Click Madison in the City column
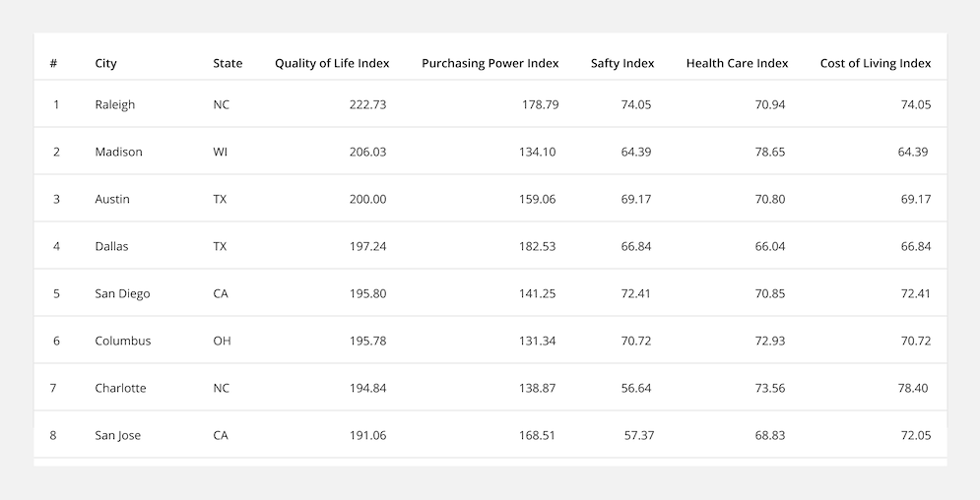The height and width of the screenshot is (500, 980). pos(119,152)
